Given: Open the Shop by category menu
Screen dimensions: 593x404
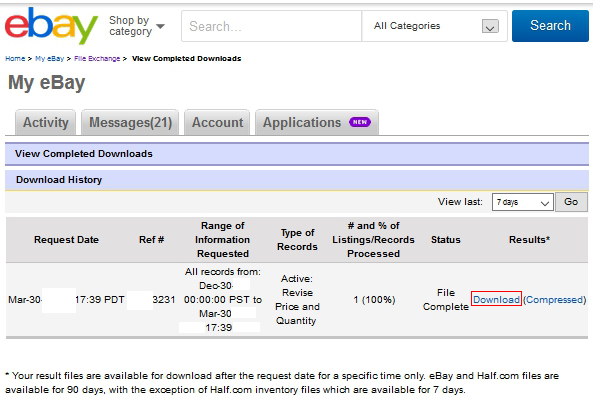Looking at the screenshot, I should pyautogui.click(x=137, y=26).
